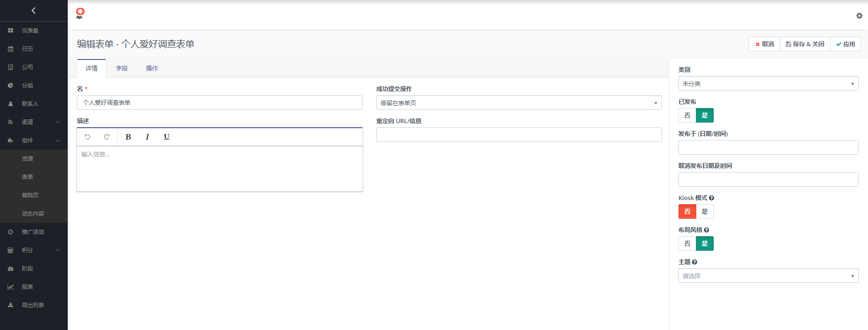The height and width of the screenshot is (330, 868).
Task: Apply underline formatting in the editor
Action: (x=167, y=137)
